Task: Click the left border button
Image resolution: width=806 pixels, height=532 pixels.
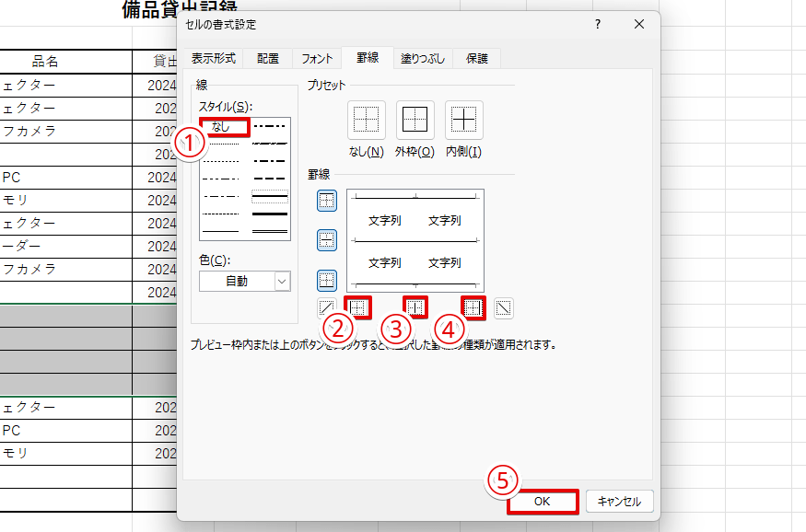Action: 357,308
